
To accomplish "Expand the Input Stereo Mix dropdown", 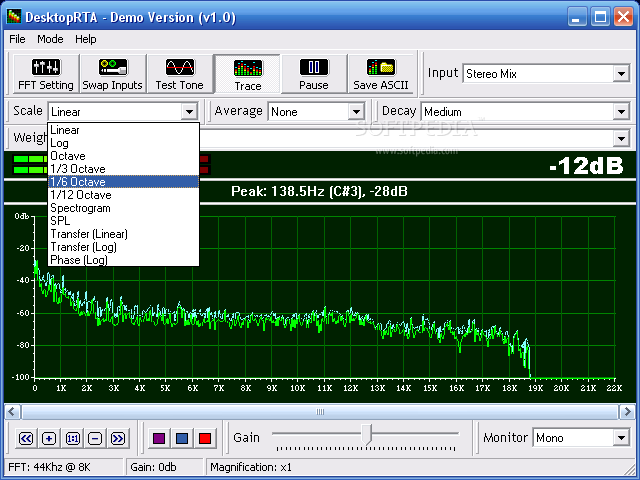I will click(621, 74).
